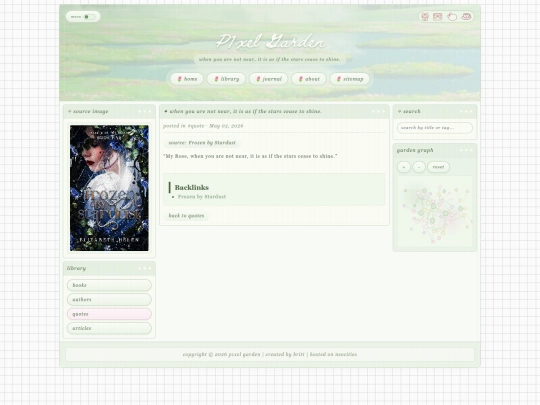Open the books library category
This screenshot has height=405, width=540.
click(x=109, y=285)
